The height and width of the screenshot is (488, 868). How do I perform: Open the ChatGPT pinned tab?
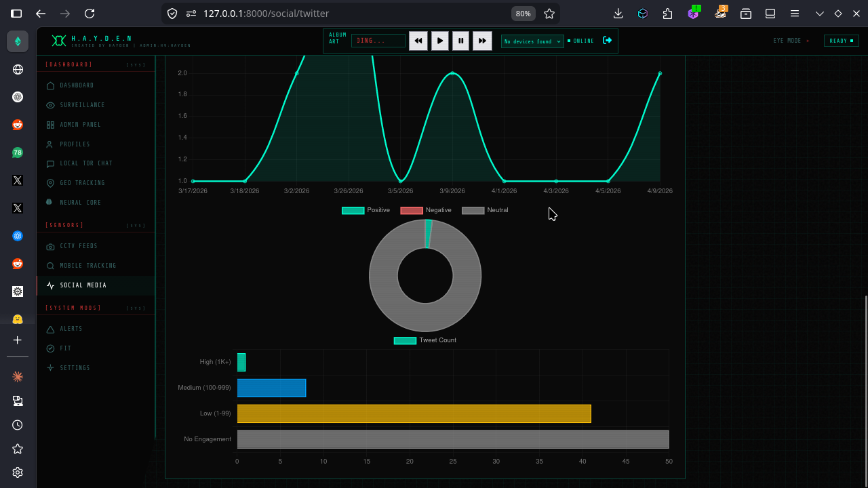click(x=18, y=97)
